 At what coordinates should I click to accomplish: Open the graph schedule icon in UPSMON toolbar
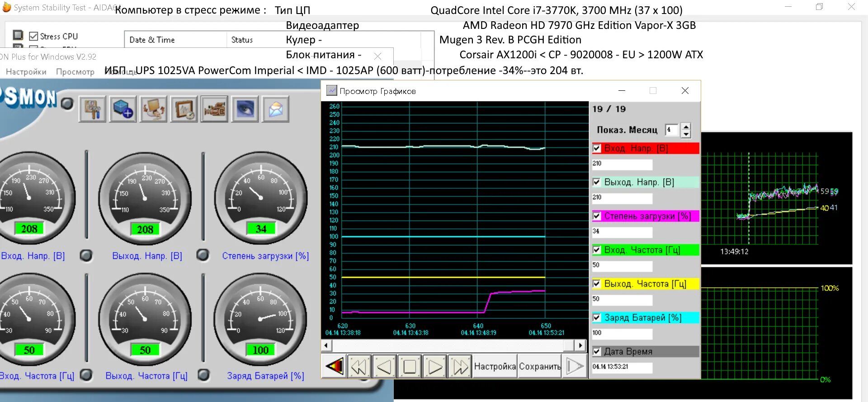[x=184, y=109]
